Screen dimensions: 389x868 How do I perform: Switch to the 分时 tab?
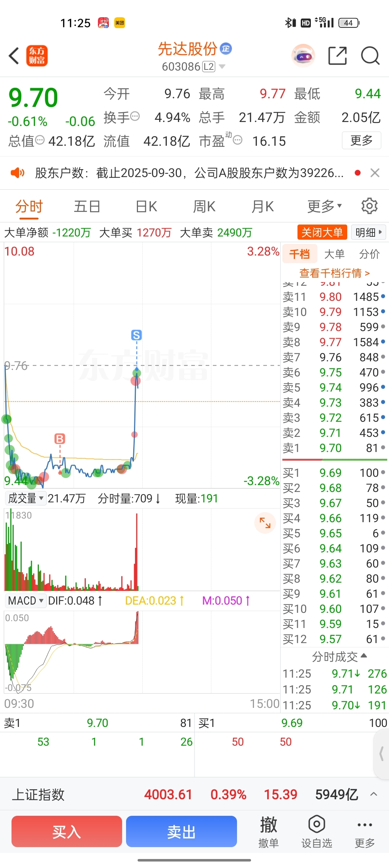click(29, 206)
